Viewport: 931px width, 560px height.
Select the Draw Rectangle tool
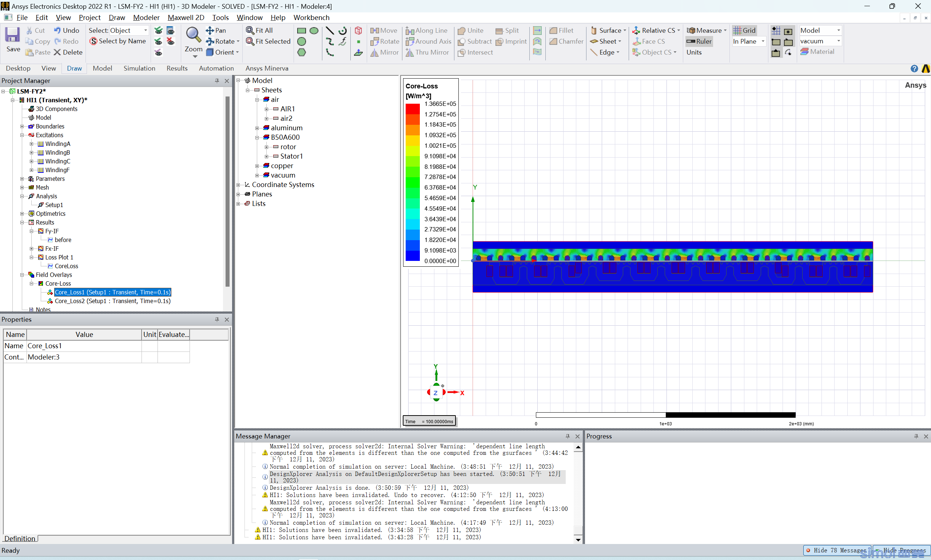[x=301, y=31]
